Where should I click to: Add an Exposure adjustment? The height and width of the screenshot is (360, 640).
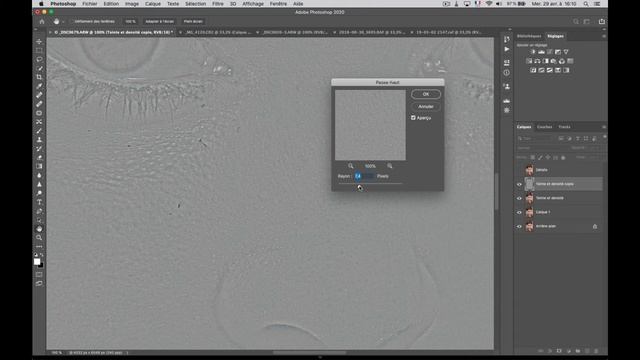pos(558,52)
